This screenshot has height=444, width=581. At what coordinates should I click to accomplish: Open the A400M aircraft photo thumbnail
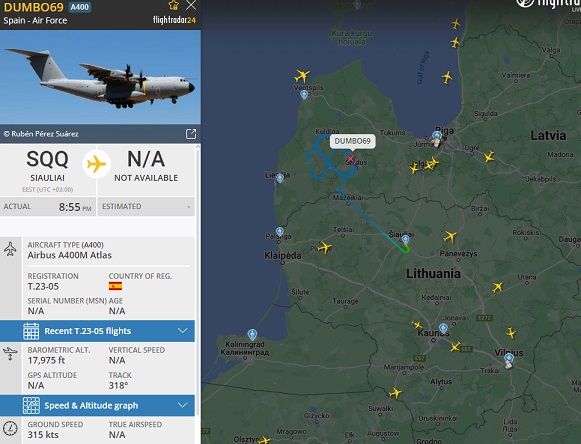click(x=100, y=77)
